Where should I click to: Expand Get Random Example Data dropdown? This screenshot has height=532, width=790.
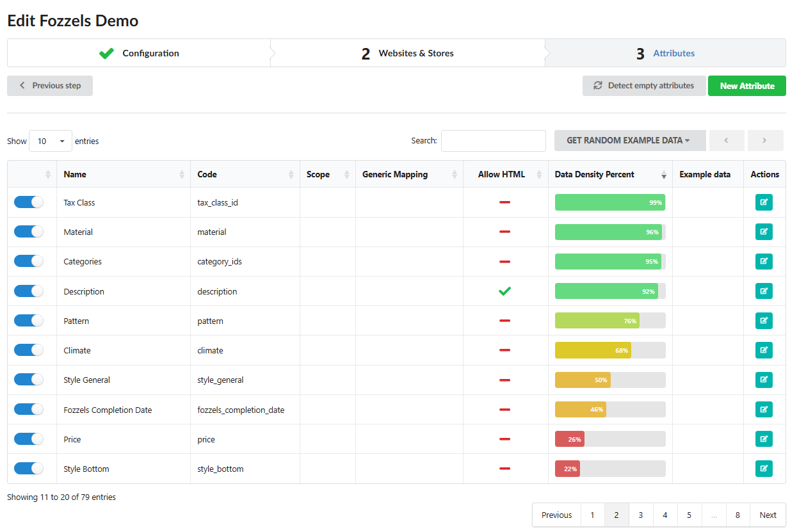pos(630,140)
